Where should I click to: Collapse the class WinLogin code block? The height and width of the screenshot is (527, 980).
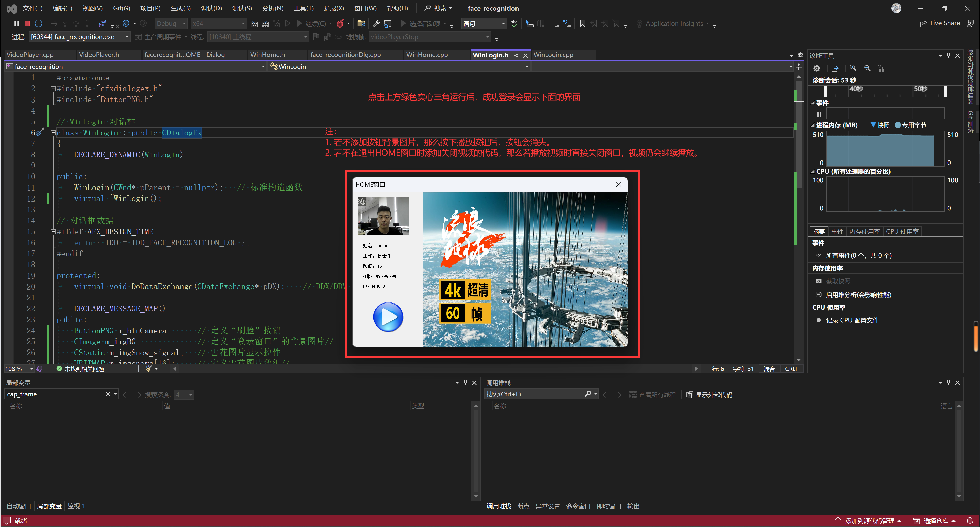point(53,133)
